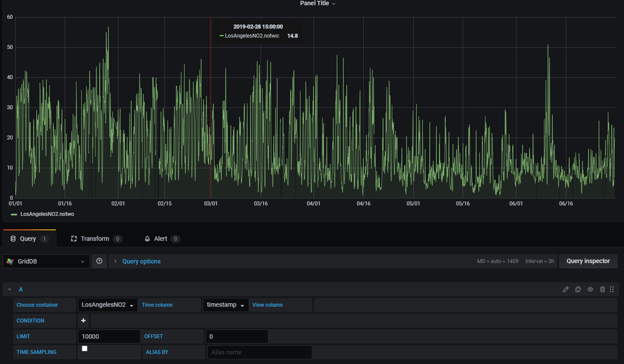Open the timestamp time column dropdown

[x=226, y=305]
